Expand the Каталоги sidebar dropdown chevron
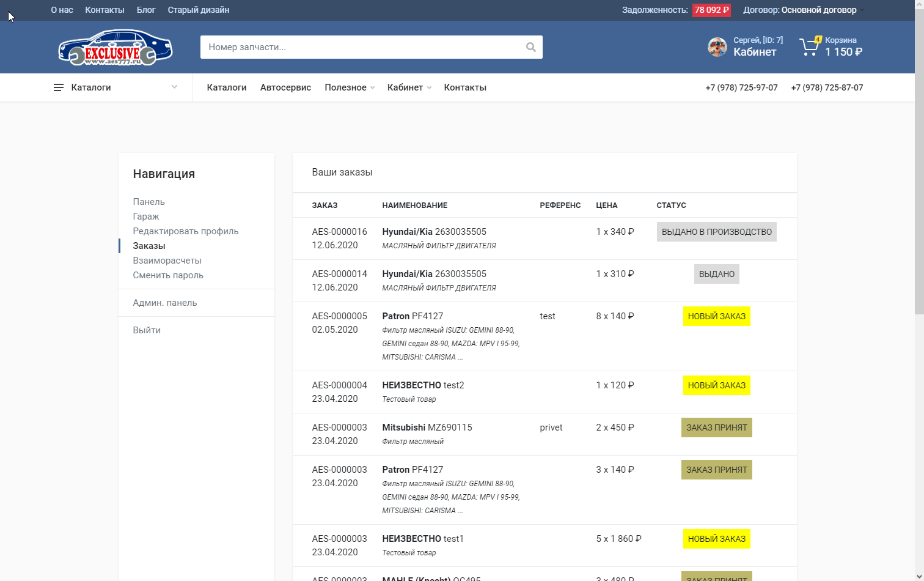 pos(174,87)
